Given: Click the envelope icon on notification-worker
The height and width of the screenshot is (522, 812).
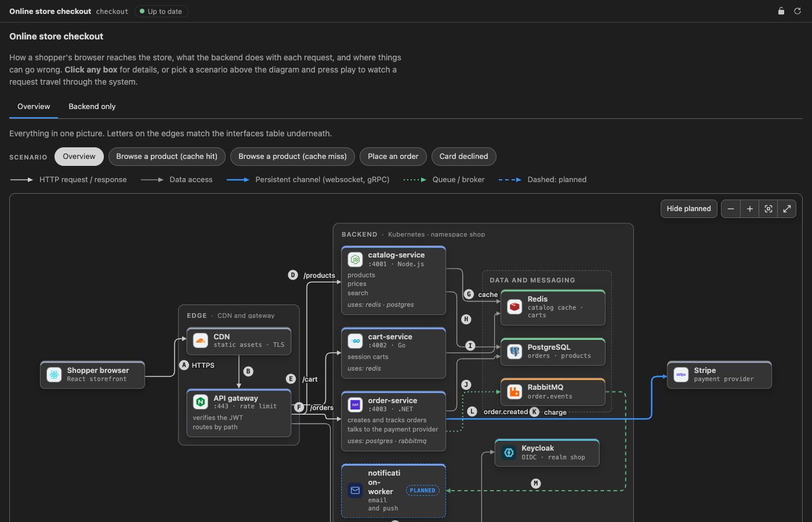Looking at the screenshot, I should 355,491.
